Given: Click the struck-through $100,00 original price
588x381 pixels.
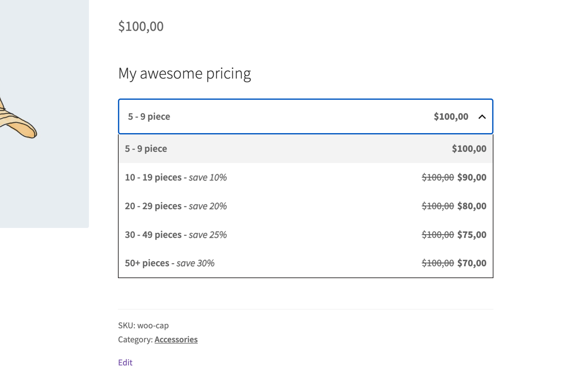Looking at the screenshot, I should [x=438, y=177].
